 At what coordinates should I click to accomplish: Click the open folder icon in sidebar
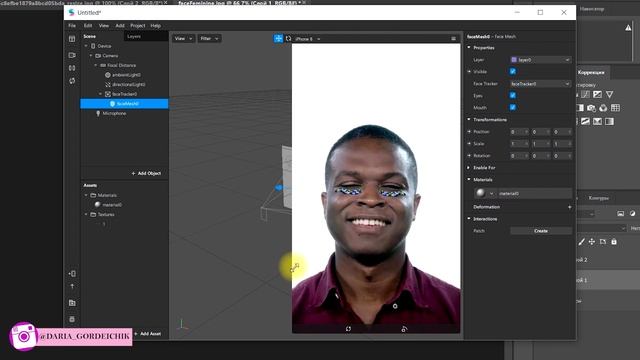pos(72,303)
